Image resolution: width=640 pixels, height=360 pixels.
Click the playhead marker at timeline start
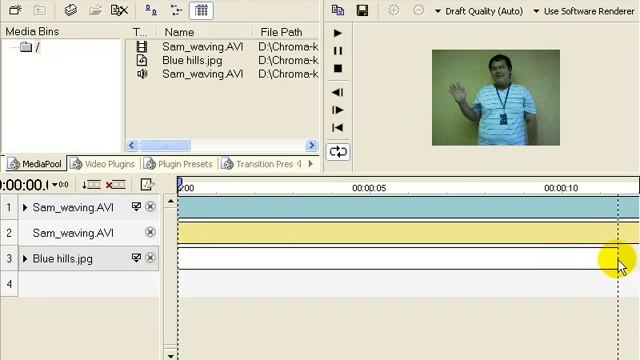point(179,184)
